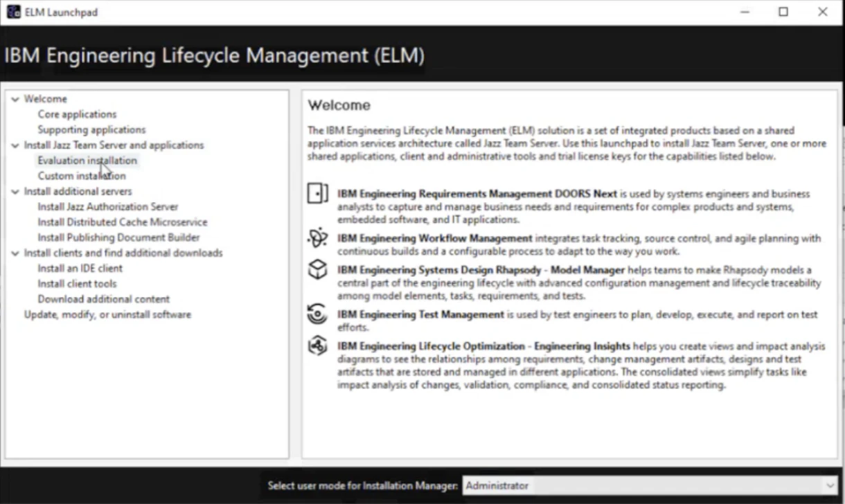Screen dimensions: 845x504
Task: Open Install an IDE client
Action: [x=80, y=269]
